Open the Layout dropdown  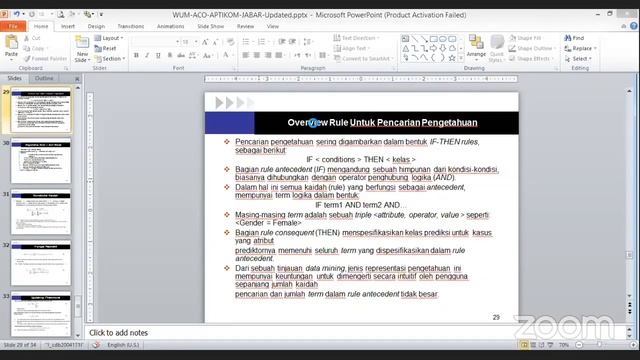coord(109,38)
